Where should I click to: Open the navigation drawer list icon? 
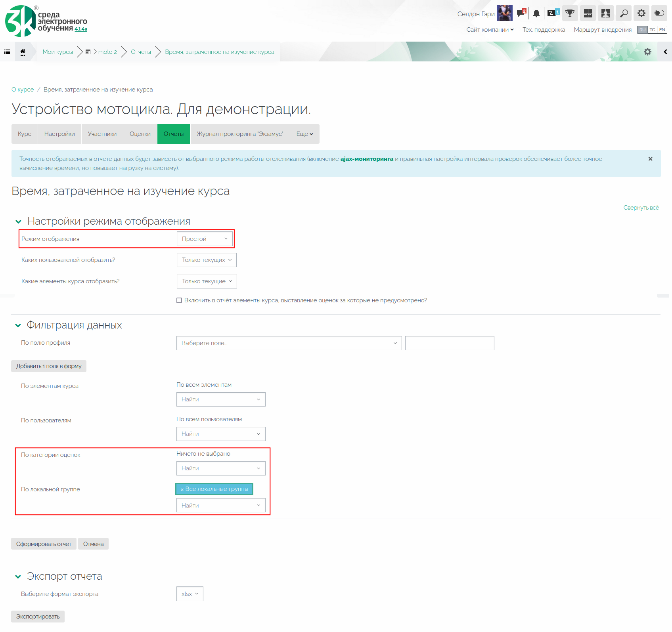coord(7,52)
